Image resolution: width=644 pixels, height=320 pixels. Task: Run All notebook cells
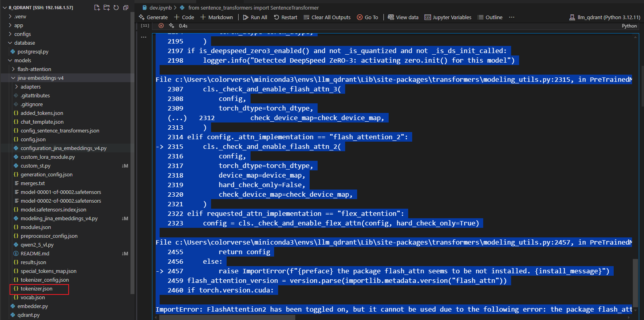click(x=255, y=17)
